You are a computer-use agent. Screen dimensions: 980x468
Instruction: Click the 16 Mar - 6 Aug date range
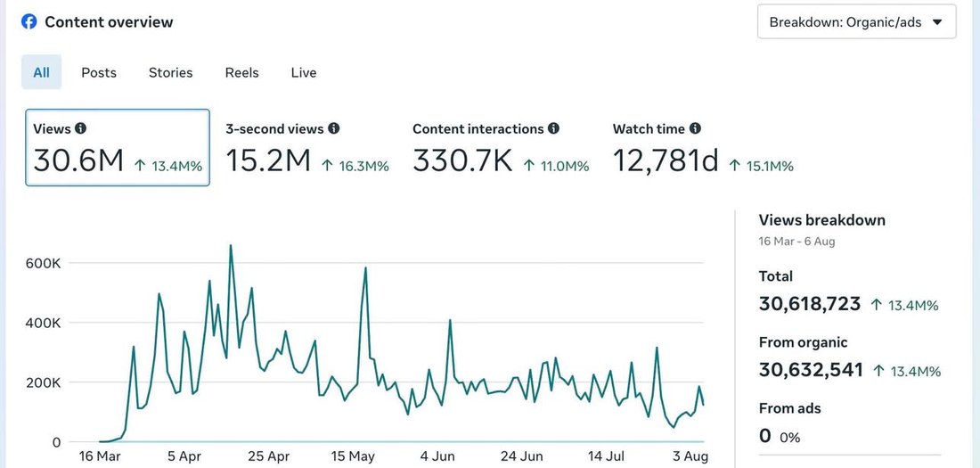[796, 241]
